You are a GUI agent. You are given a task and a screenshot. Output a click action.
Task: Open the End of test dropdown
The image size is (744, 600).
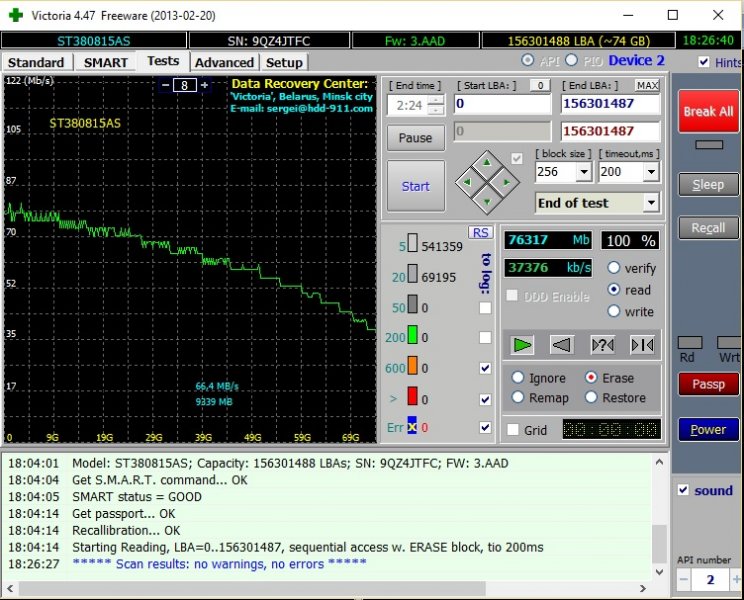coord(651,203)
